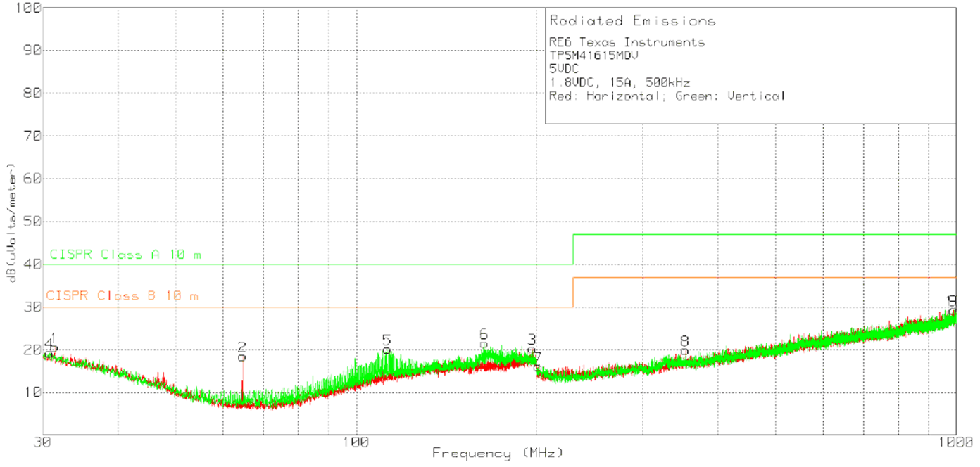
Task: Click marker 4 near the left edge
Action: [49, 344]
